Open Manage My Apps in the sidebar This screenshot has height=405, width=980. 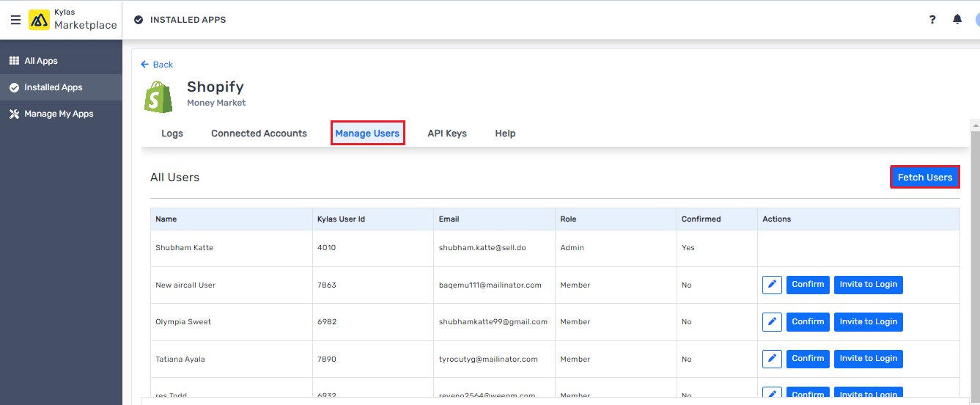click(x=61, y=114)
